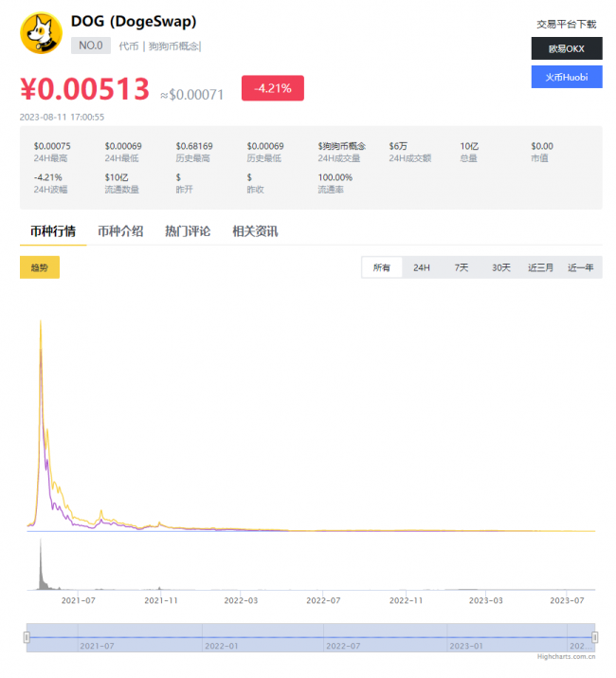The width and height of the screenshot is (616, 678).
Task: Switch to the 币种介绍 tab
Action: [x=120, y=231]
